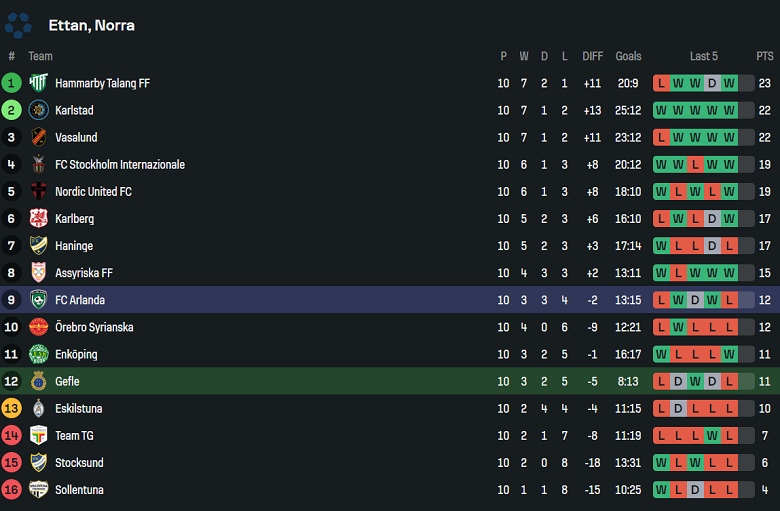The height and width of the screenshot is (511, 780).
Task: Open the FC Stockholm Internazionale team page
Action: [119, 164]
